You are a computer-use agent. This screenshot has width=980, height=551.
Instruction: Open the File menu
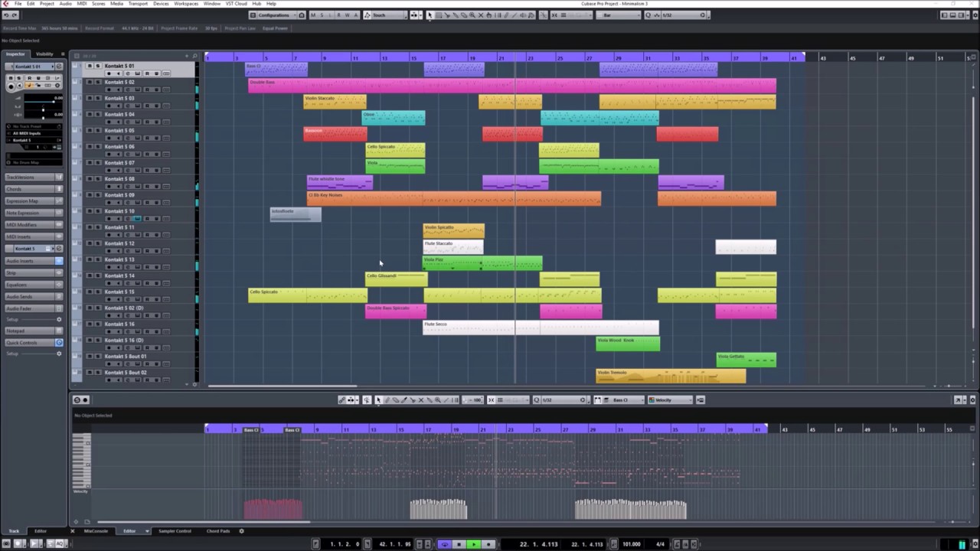[18, 3]
